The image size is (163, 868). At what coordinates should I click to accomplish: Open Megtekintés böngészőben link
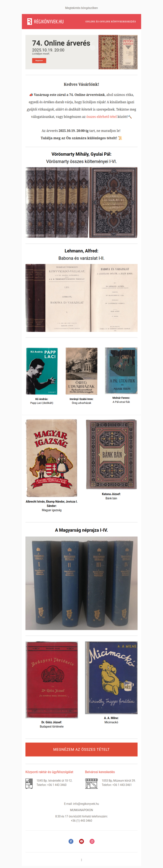[x=81, y=8]
